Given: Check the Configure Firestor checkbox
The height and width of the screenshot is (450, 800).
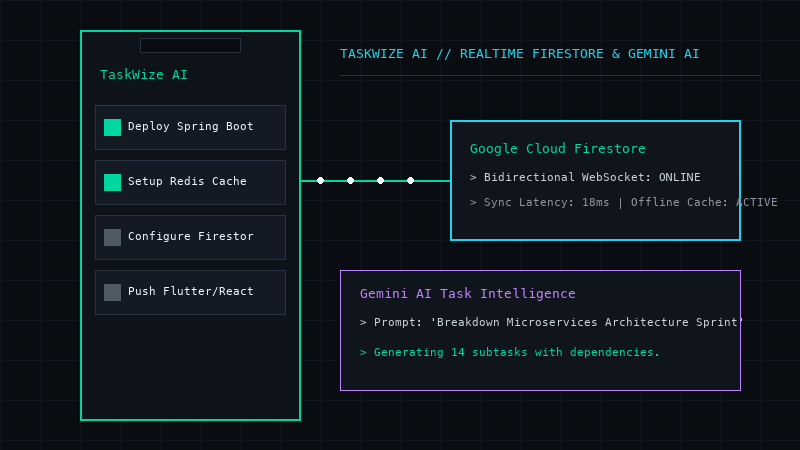Looking at the screenshot, I should (112, 238).
